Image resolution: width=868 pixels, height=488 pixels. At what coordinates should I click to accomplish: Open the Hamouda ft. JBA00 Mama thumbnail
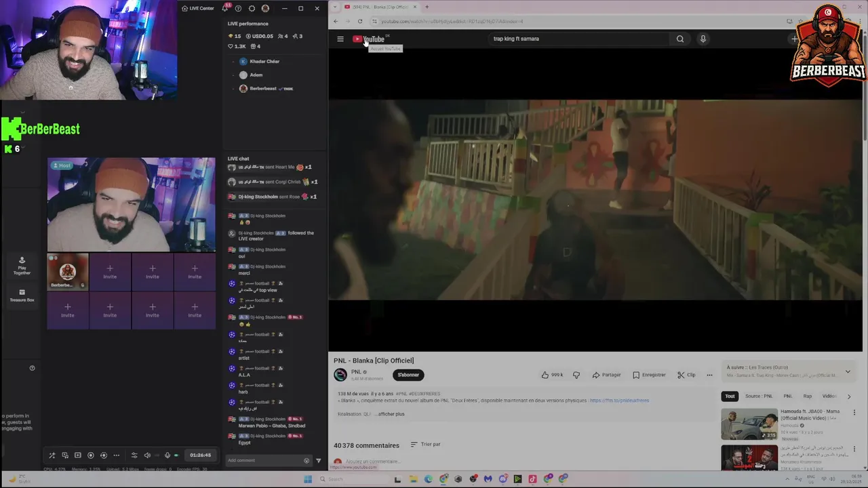point(749,424)
